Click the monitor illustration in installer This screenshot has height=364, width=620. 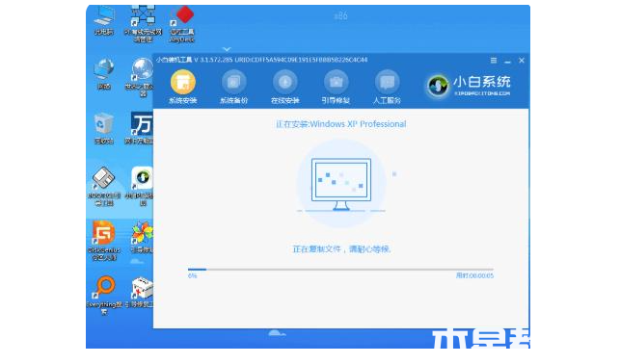click(x=341, y=184)
